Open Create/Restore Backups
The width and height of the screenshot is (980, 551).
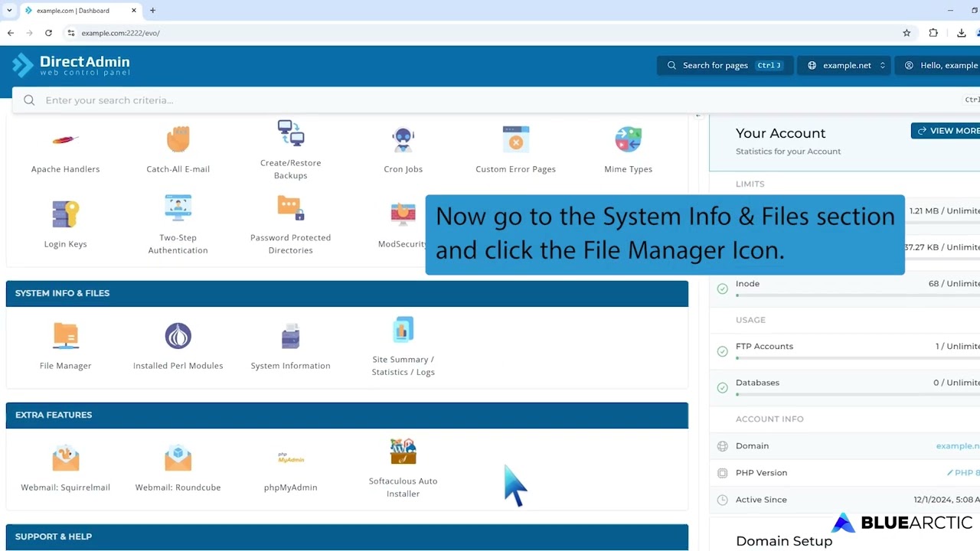(x=290, y=133)
